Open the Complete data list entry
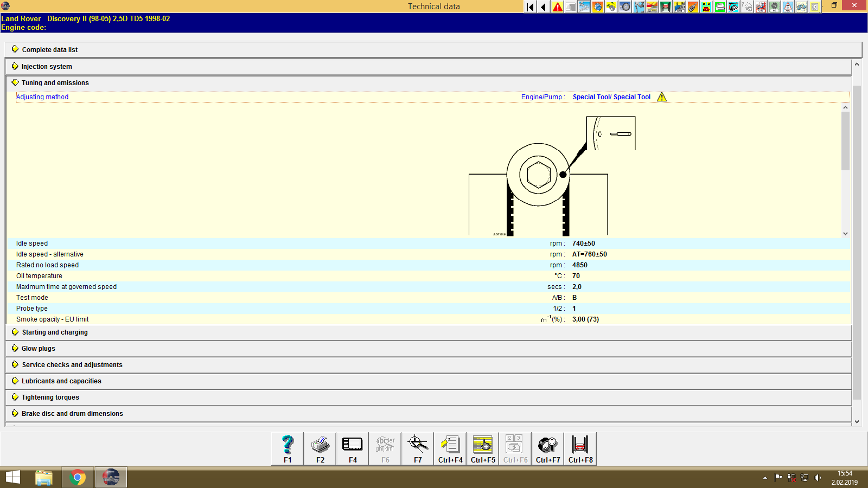 (x=49, y=49)
